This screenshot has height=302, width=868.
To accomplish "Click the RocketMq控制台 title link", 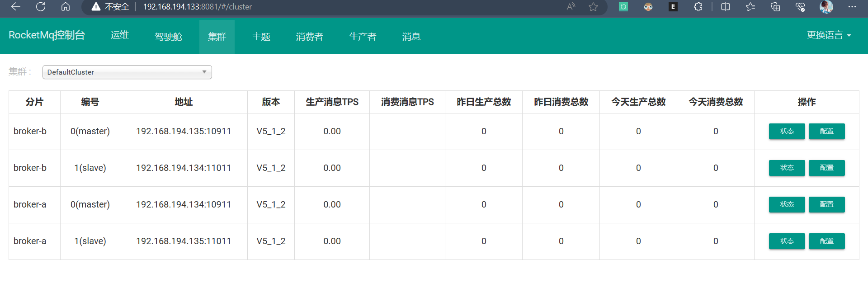I will 47,35.
